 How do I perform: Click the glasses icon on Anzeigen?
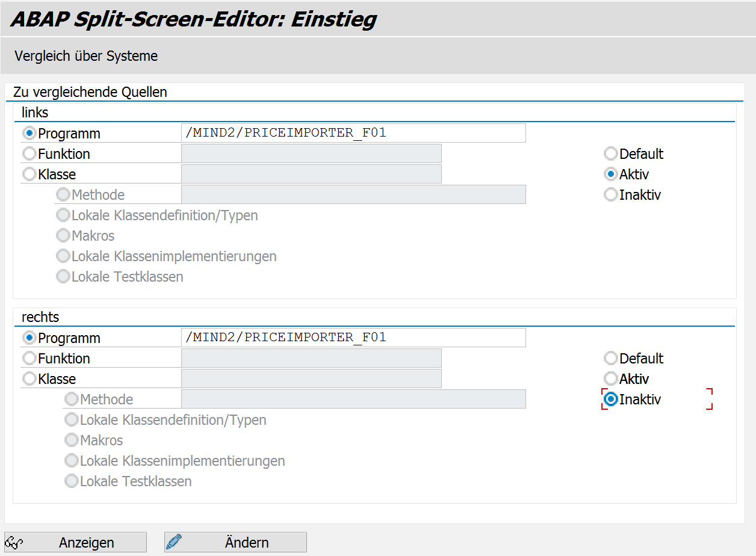pyautogui.click(x=14, y=542)
